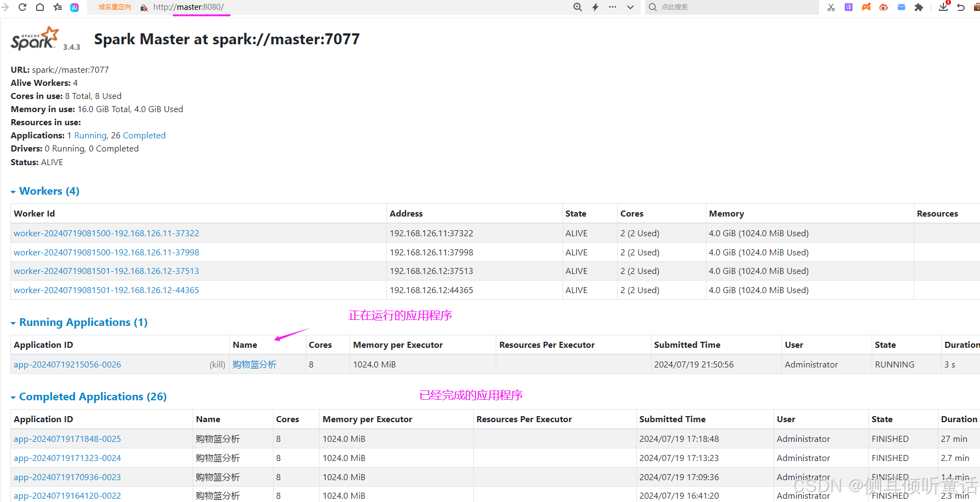Image resolution: width=980 pixels, height=502 pixels.
Task: Click the Apache Spark logo
Action: (x=34, y=39)
